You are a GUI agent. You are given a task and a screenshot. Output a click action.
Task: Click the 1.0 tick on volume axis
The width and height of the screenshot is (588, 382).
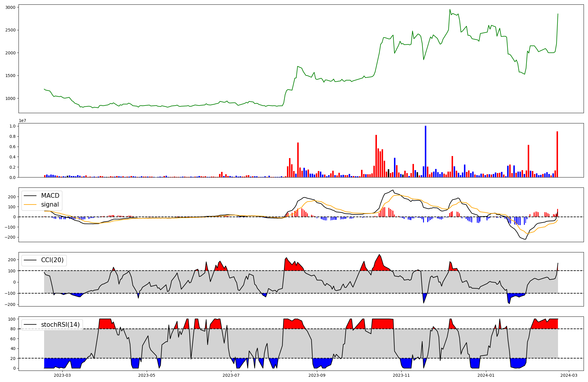click(12, 126)
